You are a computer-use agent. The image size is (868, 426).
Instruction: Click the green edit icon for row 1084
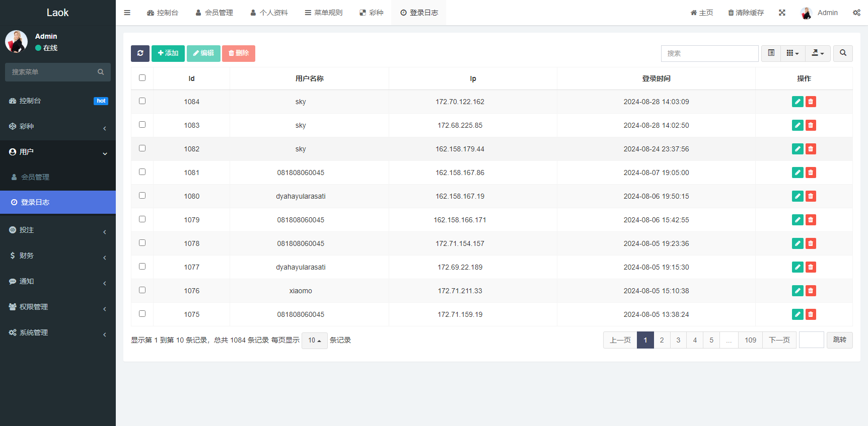(x=798, y=102)
